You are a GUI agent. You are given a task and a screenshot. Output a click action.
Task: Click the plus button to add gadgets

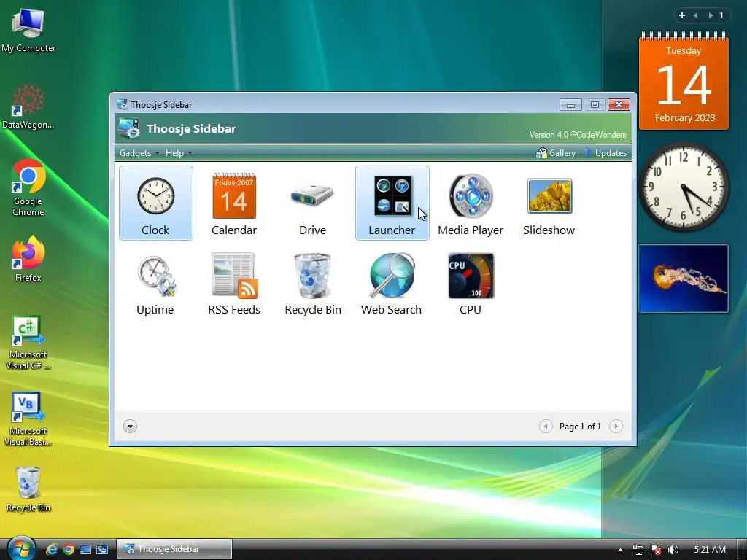tap(682, 15)
